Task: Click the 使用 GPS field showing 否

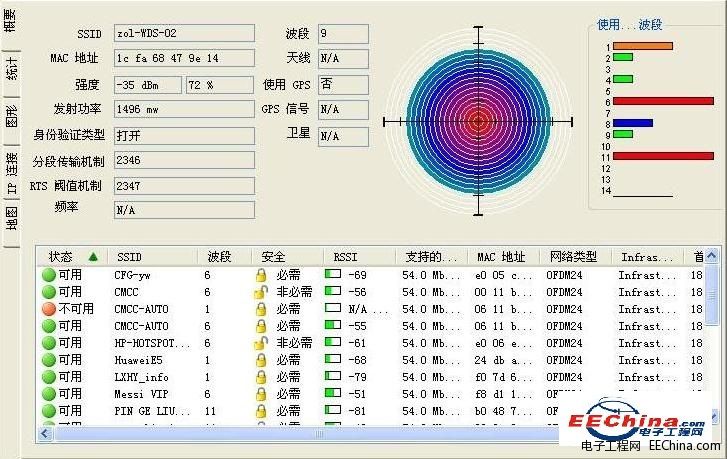Action: coord(343,84)
